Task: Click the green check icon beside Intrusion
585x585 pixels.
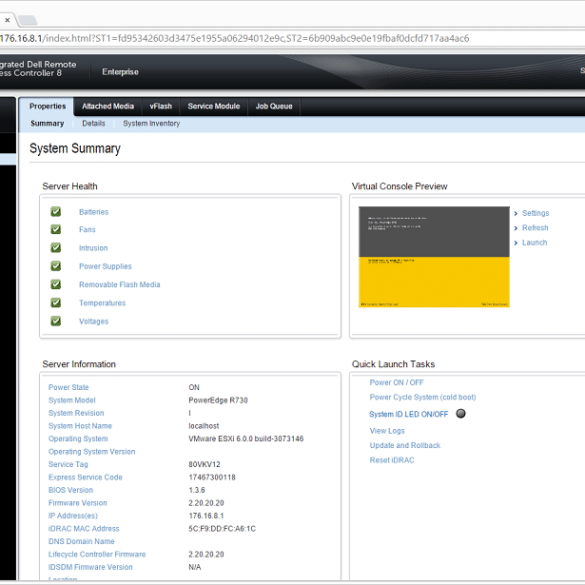Action: (56, 247)
